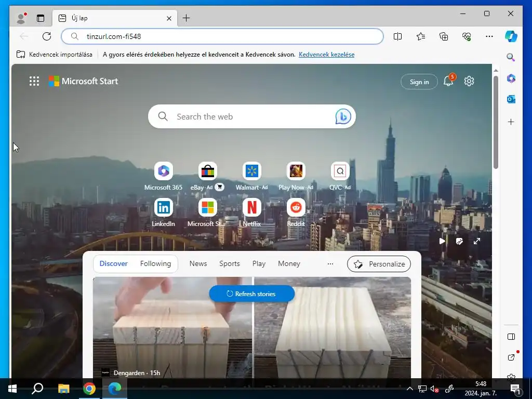The height and width of the screenshot is (399, 532).
Task: Open the Favorites star icon
Action: coord(421,36)
